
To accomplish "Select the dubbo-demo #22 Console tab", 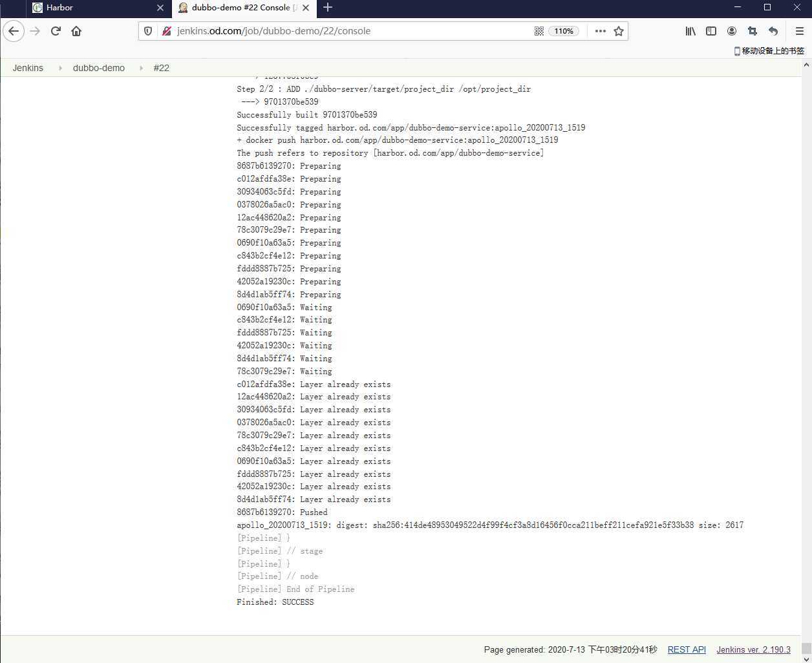I will (x=243, y=8).
